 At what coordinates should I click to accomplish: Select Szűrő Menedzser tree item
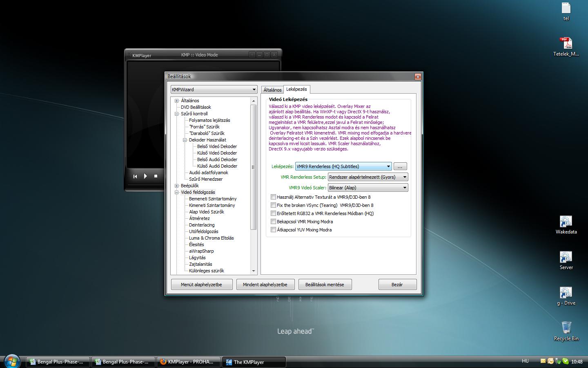pos(206,179)
